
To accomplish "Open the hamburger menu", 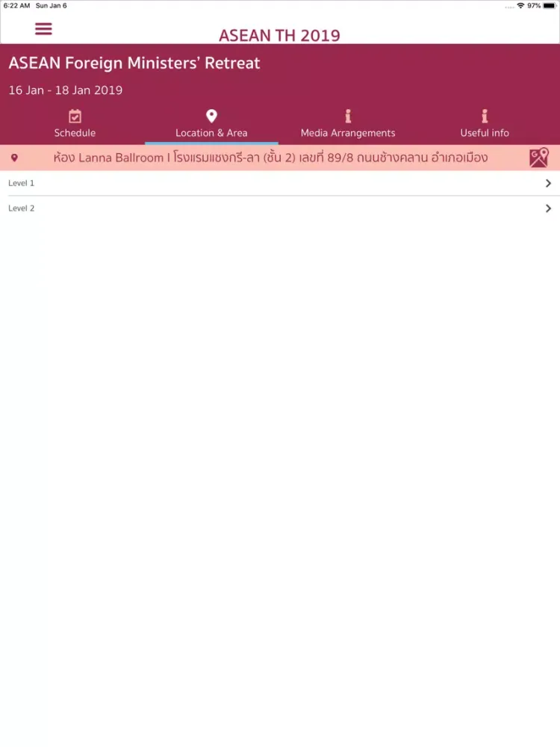I will [43, 28].
